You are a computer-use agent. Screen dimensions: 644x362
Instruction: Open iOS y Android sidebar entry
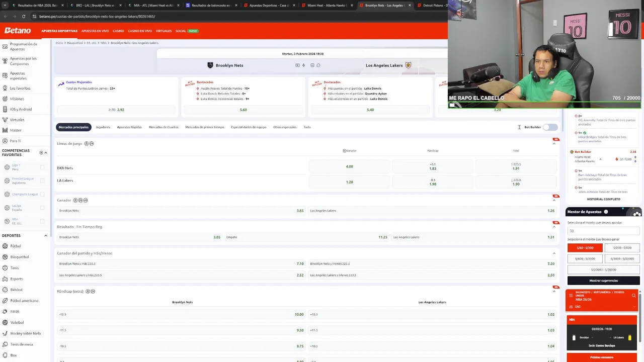coord(21,109)
